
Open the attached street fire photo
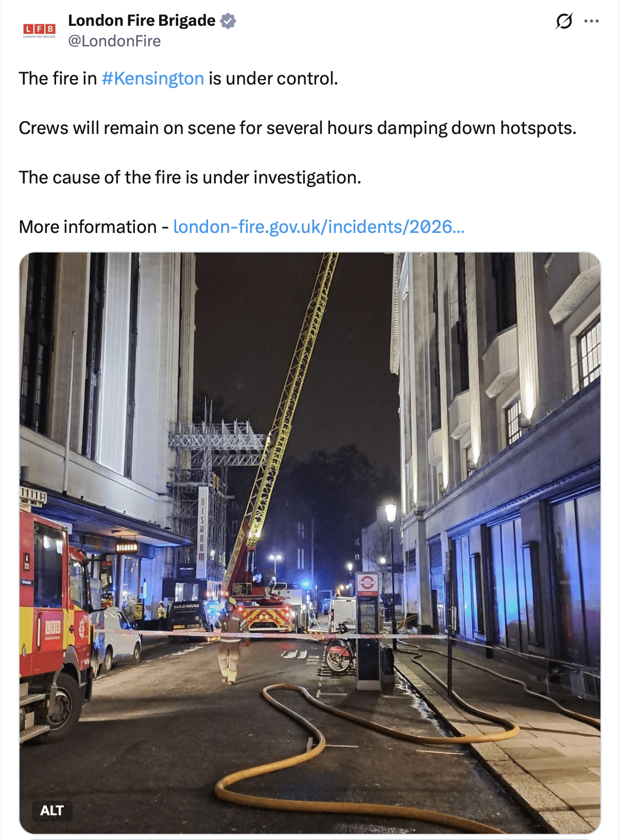tap(310, 543)
